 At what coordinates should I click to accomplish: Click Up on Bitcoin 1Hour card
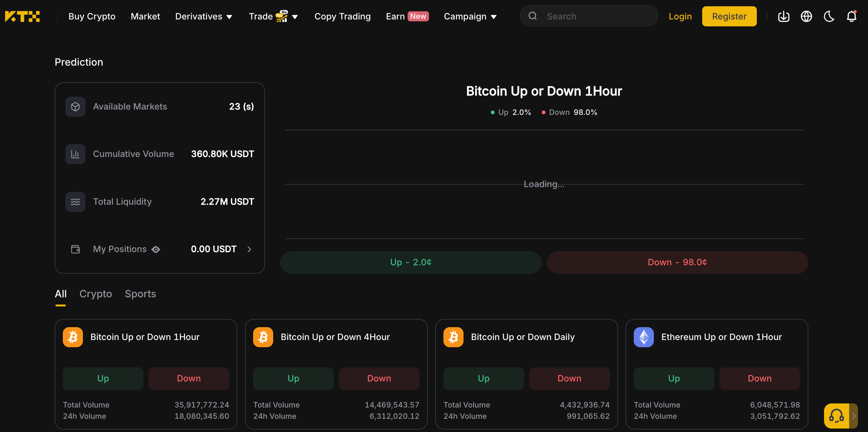[x=103, y=378]
